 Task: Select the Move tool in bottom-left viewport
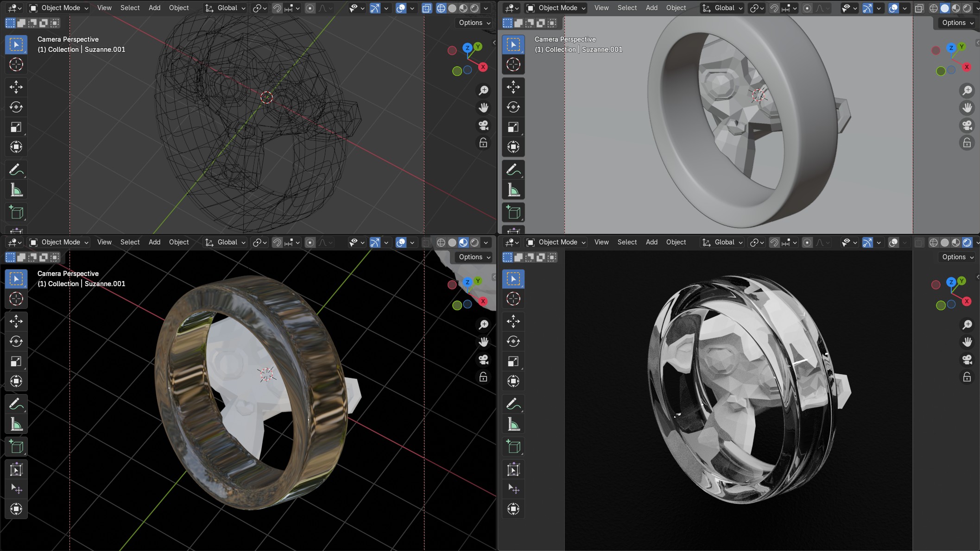point(16,321)
